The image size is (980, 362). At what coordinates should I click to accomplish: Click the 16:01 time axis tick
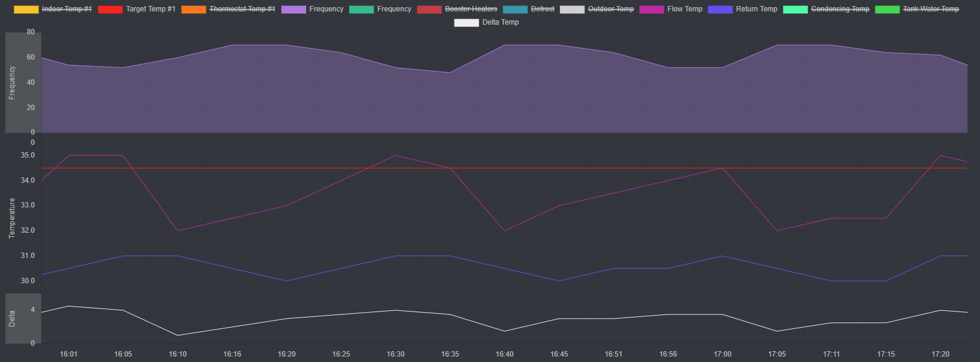[x=69, y=354]
